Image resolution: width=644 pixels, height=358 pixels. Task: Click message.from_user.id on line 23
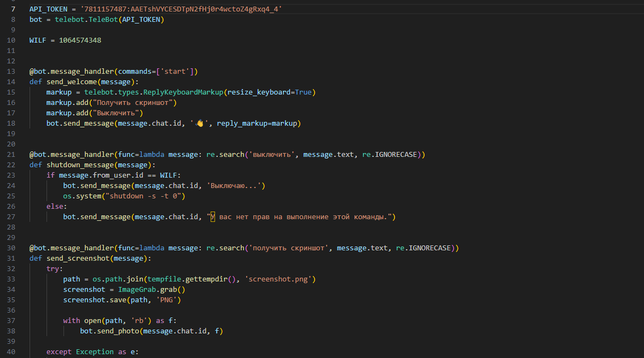click(101, 175)
